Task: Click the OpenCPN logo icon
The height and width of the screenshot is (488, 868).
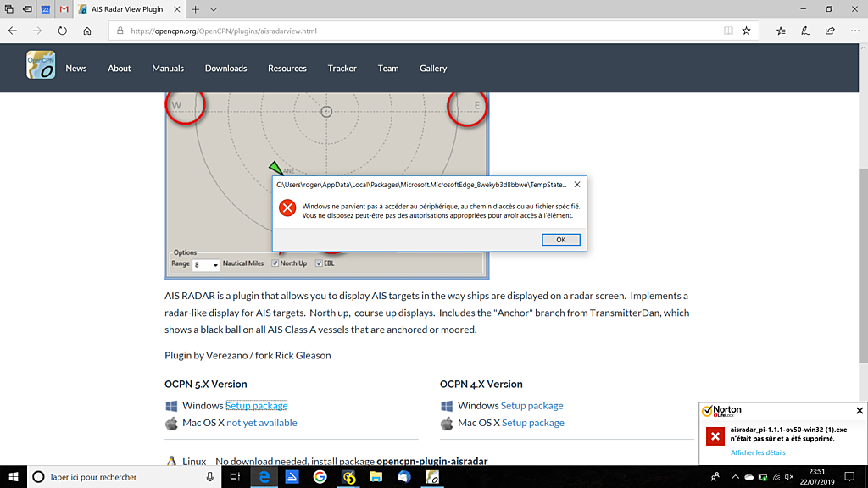Action: (x=41, y=64)
